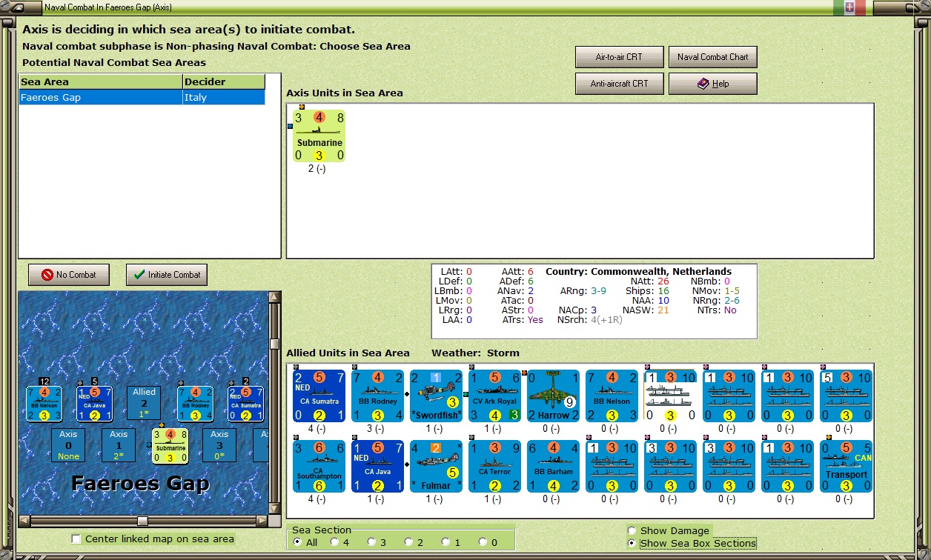Viewport: 931px width, 560px height.
Task: Click the Allied 2 sea box on map
Action: (144, 402)
